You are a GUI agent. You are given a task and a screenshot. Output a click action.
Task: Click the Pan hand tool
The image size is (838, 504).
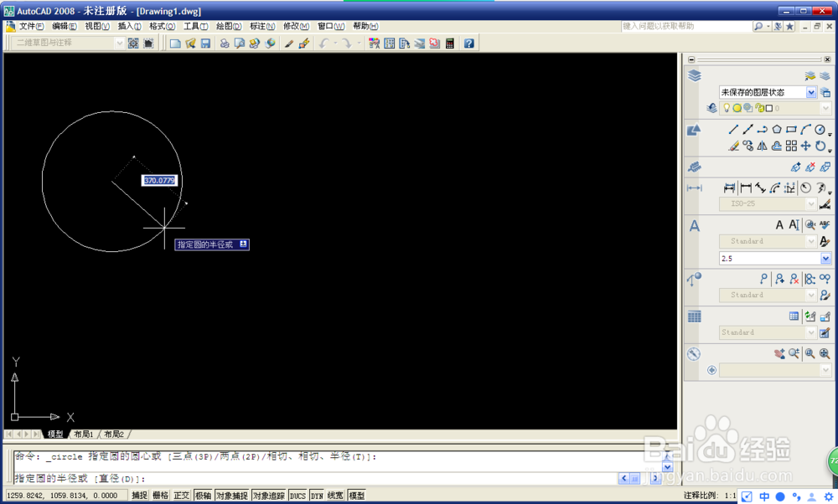(779, 353)
